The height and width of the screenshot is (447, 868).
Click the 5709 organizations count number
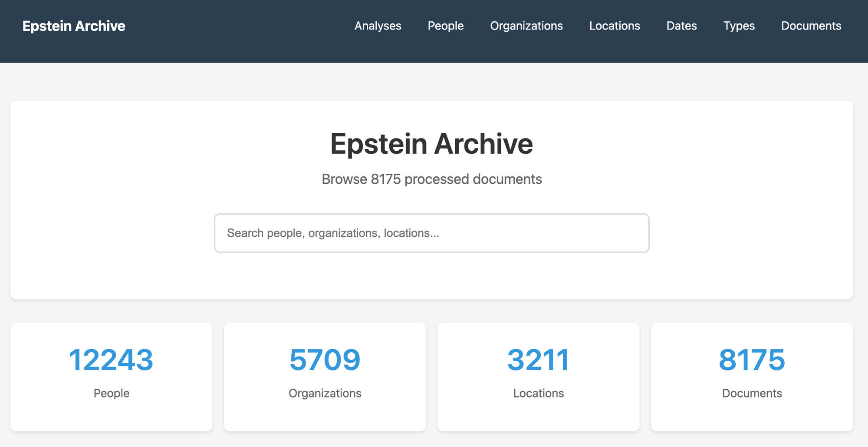(325, 360)
